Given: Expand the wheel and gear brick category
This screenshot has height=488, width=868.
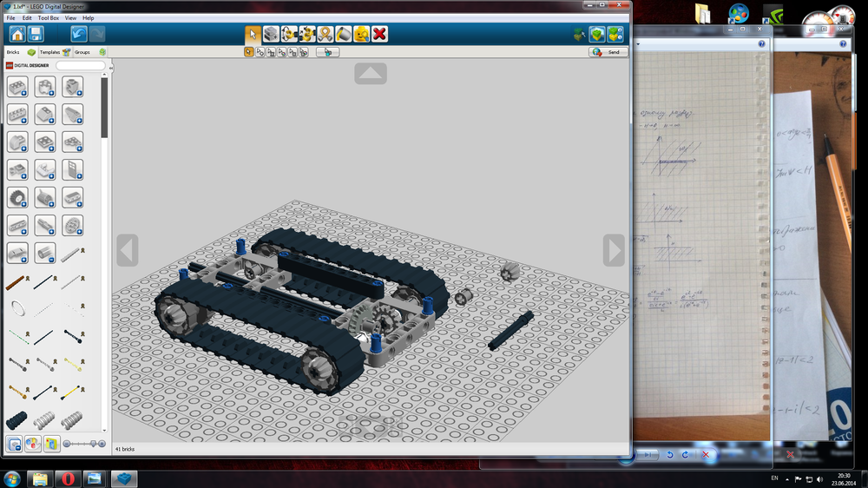Looking at the screenshot, I should point(17,198).
